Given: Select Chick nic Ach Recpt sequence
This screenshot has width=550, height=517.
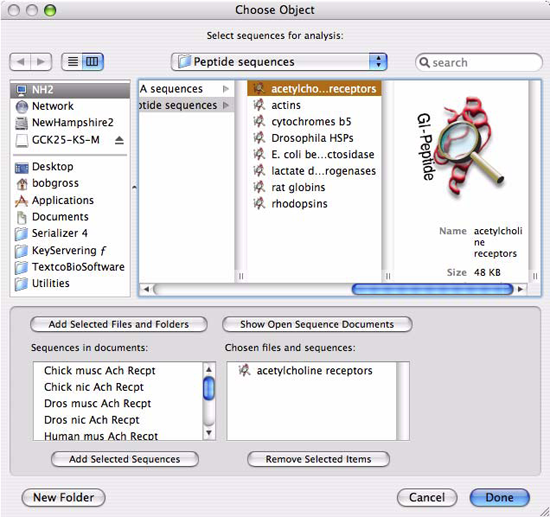Looking at the screenshot, I should click(94, 387).
